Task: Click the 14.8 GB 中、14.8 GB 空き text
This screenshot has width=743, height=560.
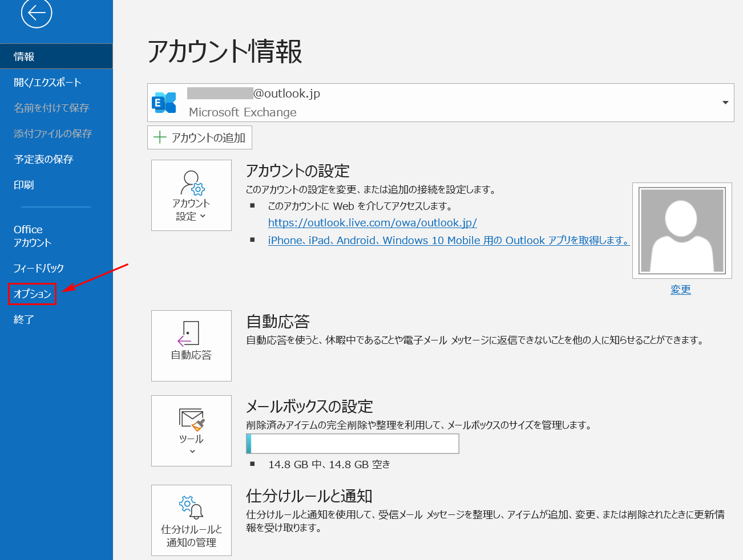Action: click(x=329, y=464)
